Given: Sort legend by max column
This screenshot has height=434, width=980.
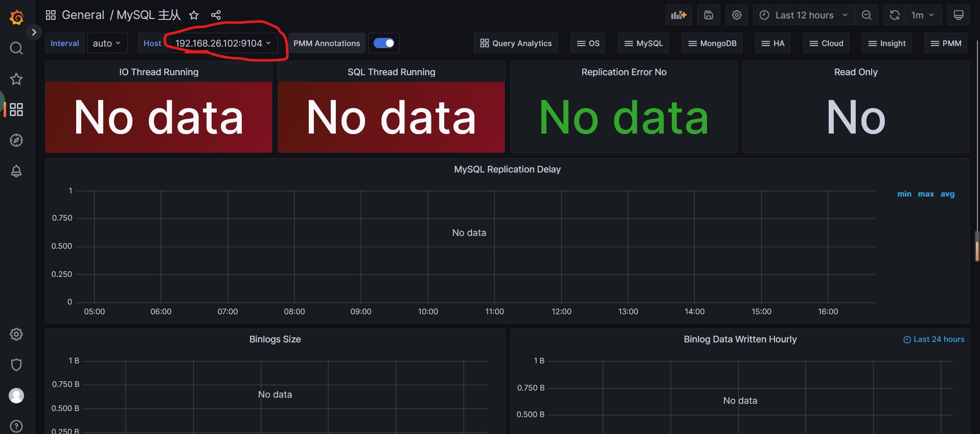Looking at the screenshot, I should coord(926,194).
